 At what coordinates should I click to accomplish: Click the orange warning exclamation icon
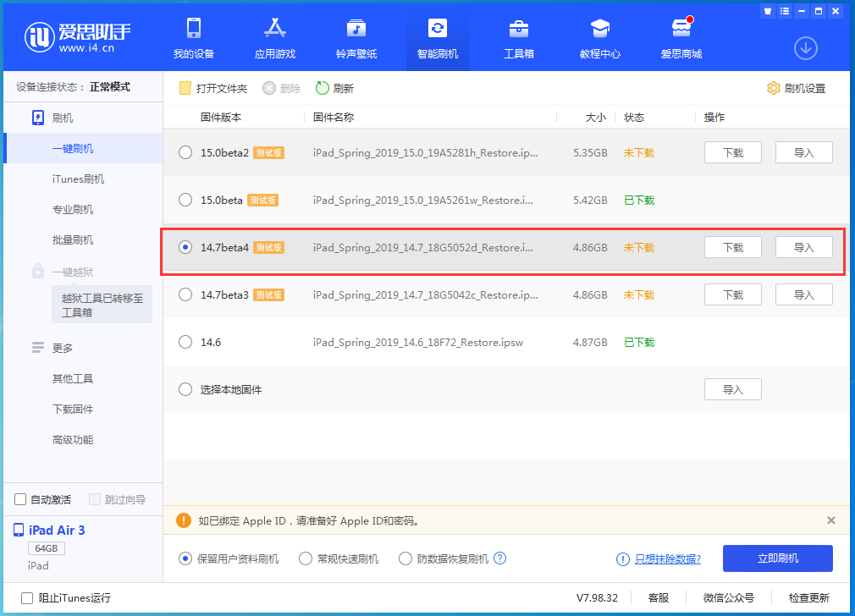184,520
